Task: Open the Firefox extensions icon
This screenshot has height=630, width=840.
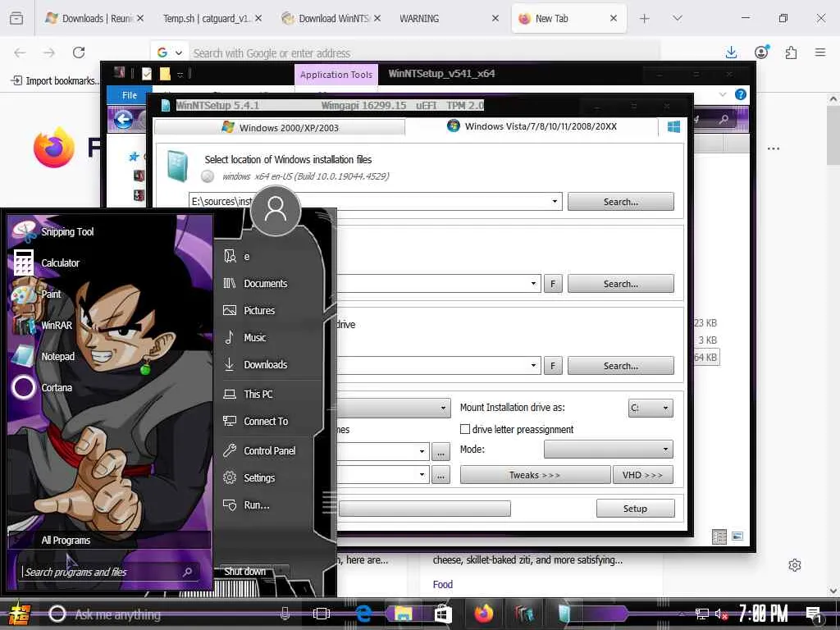Action: [x=791, y=52]
